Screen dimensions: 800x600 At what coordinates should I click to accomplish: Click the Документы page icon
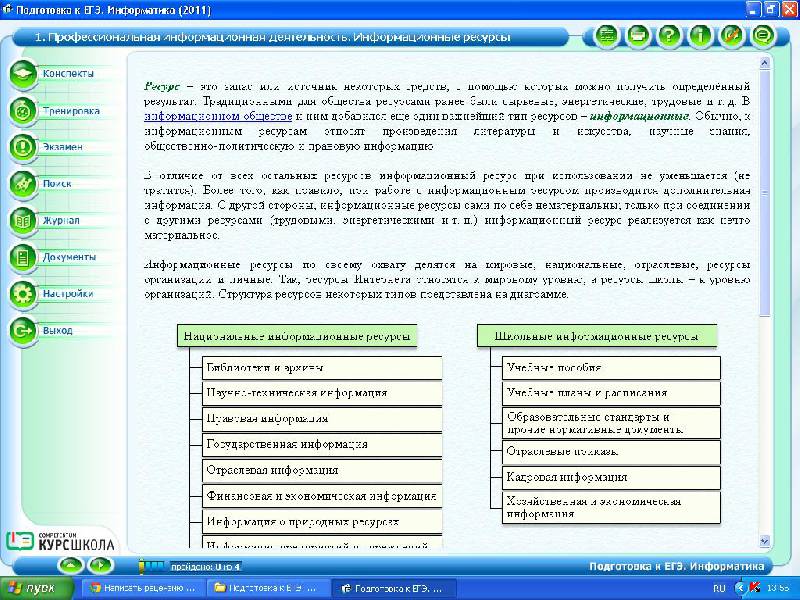(23, 258)
